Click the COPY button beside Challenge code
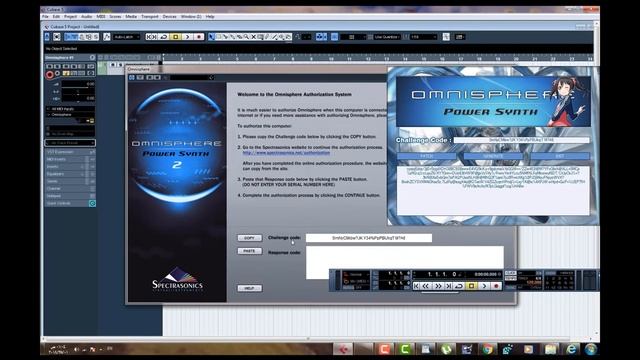The height and width of the screenshot is (360, 640). (249, 238)
